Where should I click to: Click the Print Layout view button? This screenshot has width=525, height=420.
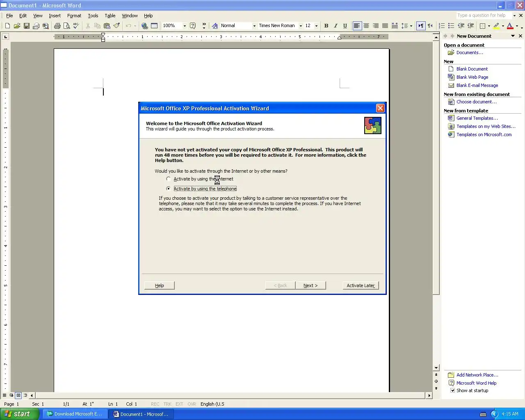[x=18, y=395]
